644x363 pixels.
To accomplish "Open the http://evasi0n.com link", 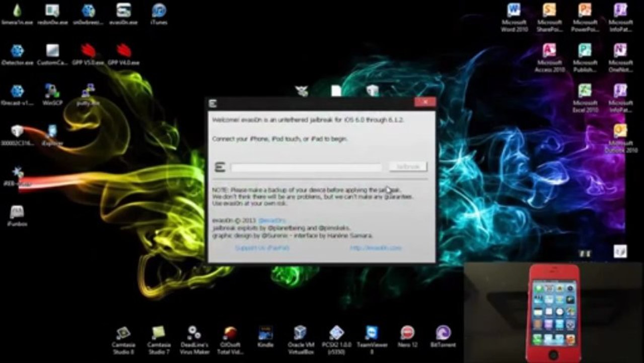I will pyautogui.click(x=376, y=248).
